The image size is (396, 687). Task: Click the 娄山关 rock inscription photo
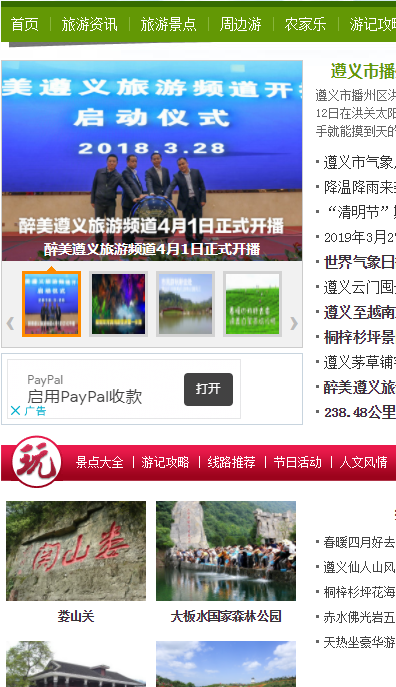76,551
